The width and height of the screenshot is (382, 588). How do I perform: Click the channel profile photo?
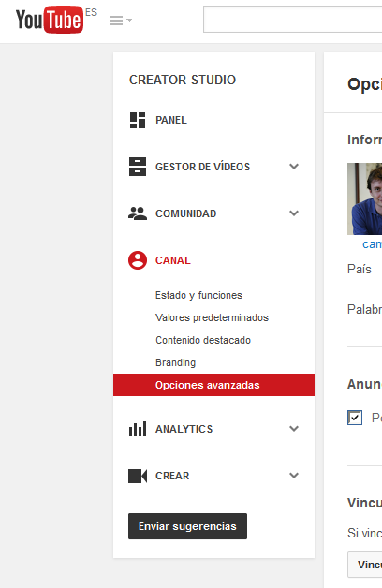point(364,198)
